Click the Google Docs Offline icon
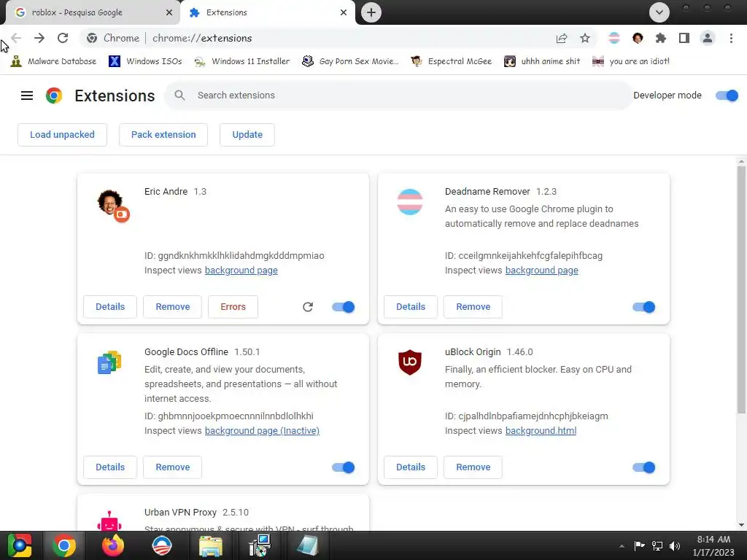Image resolution: width=747 pixels, height=560 pixels. 109,362
